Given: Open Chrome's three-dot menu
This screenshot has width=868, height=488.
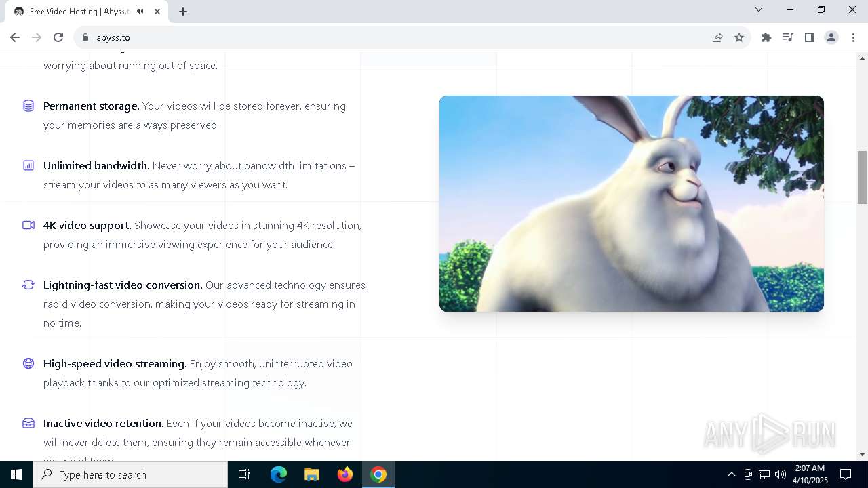Looking at the screenshot, I should (853, 37).
